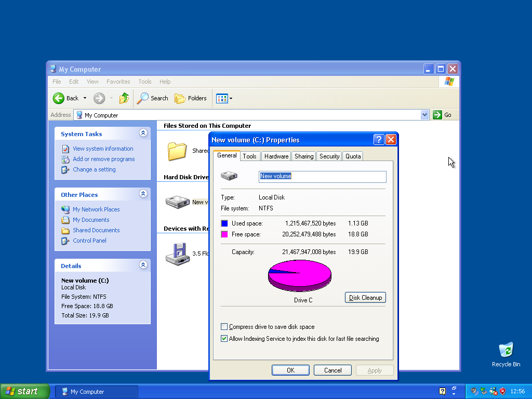Image resolution: width=532 pixels, height=399 pixels.
Task: Switch to the Security tab
Action: (x=329, y=156)
